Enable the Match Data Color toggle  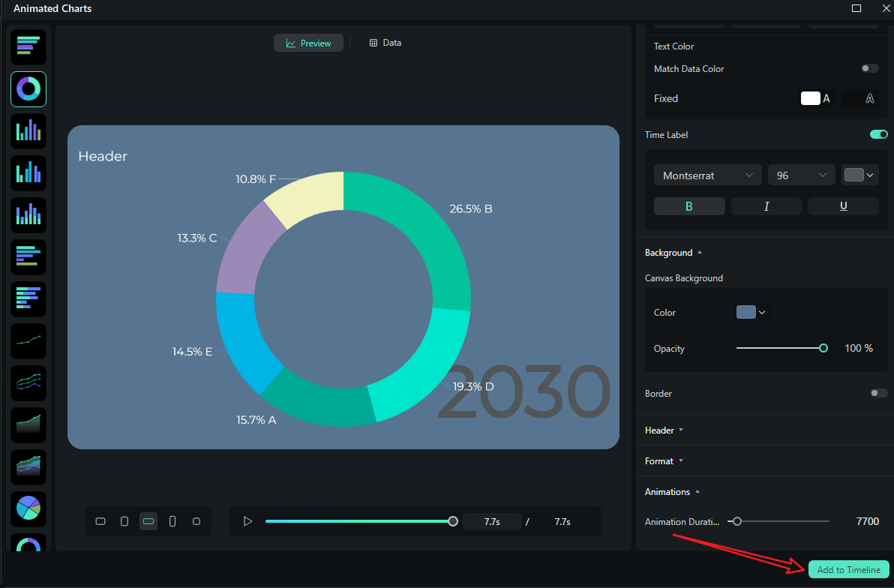coord(869,68)
